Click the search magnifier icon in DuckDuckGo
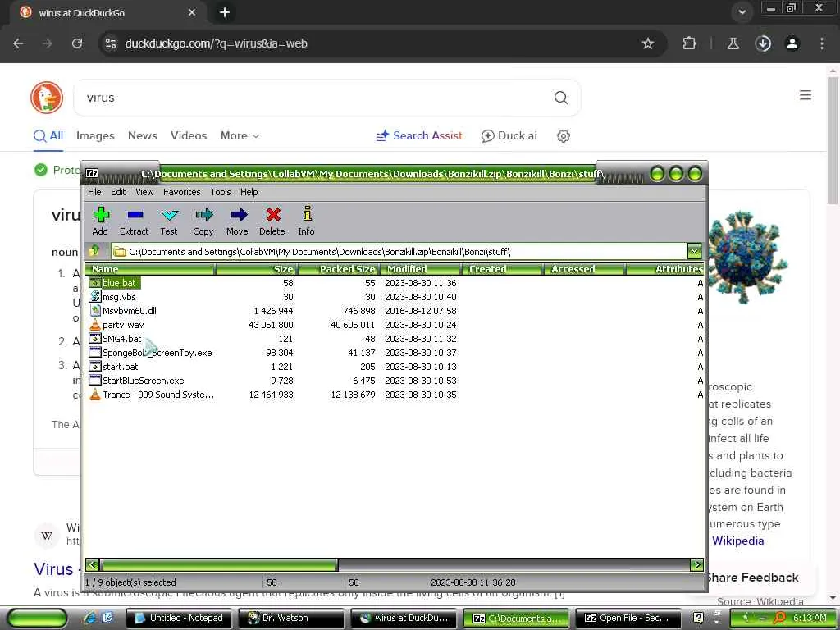This screenshot has width=840, height=630. [560, 98]
